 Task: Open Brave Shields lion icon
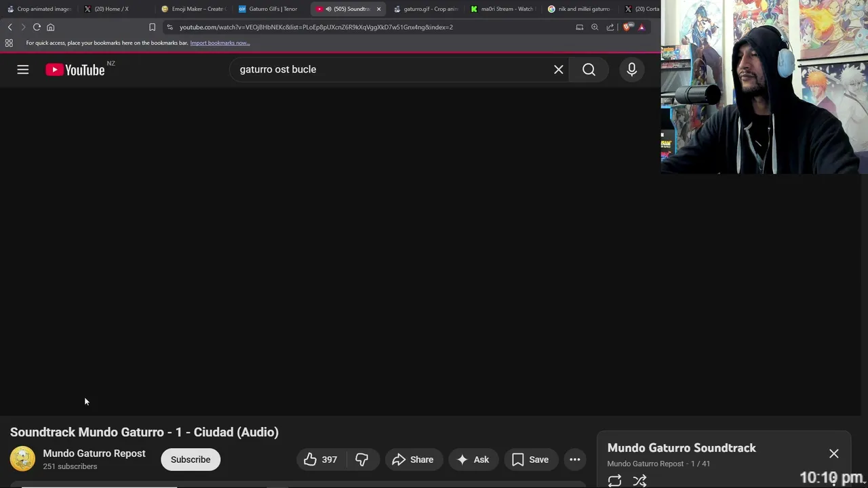627,27
